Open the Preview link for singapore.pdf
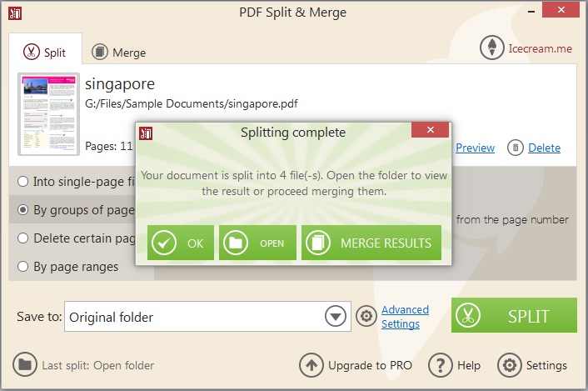Screen dimensions: 588x391 pos(475,148)
